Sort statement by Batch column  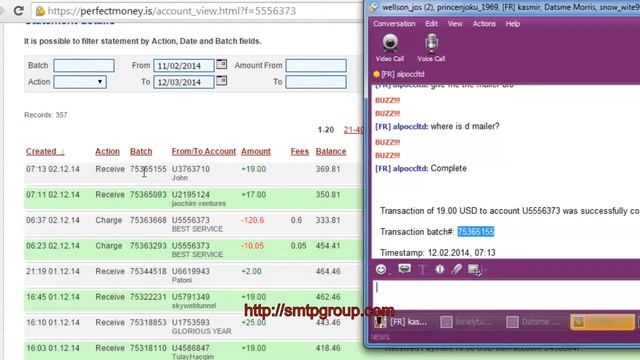point(141,151)
